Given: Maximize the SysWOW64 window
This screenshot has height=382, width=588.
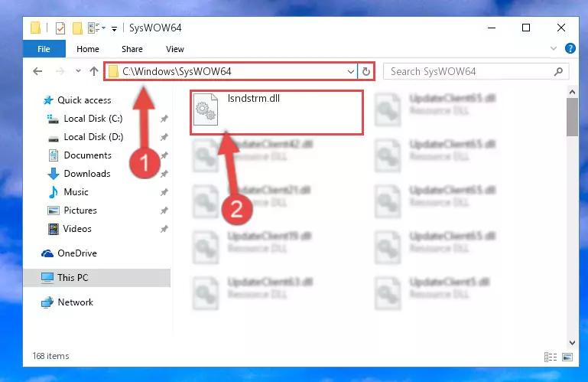Looking at the screenshot, I should [x=526, y=28].
